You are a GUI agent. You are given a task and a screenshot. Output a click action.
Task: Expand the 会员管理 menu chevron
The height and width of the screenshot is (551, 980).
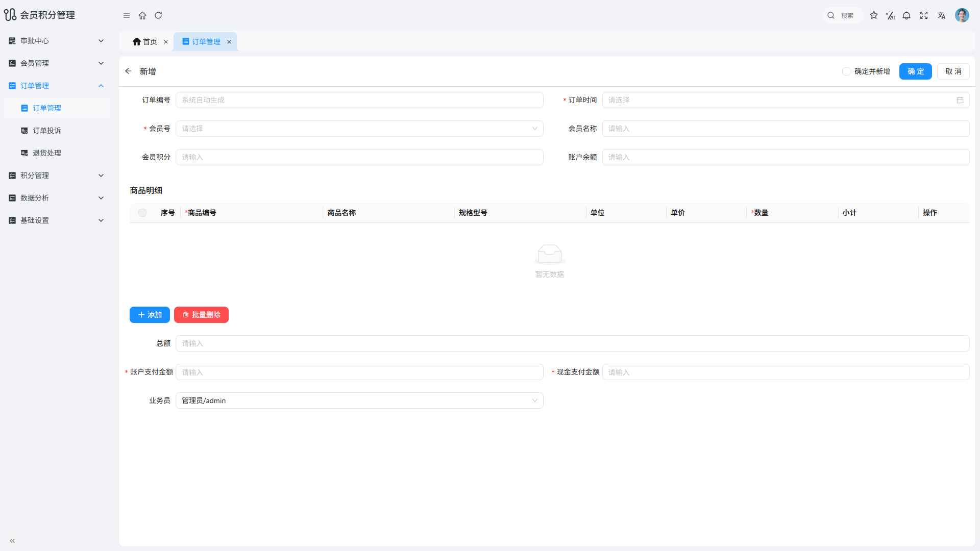[x=101, y=63]
